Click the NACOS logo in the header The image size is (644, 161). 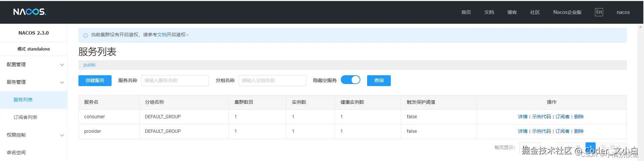click(30, 12)
